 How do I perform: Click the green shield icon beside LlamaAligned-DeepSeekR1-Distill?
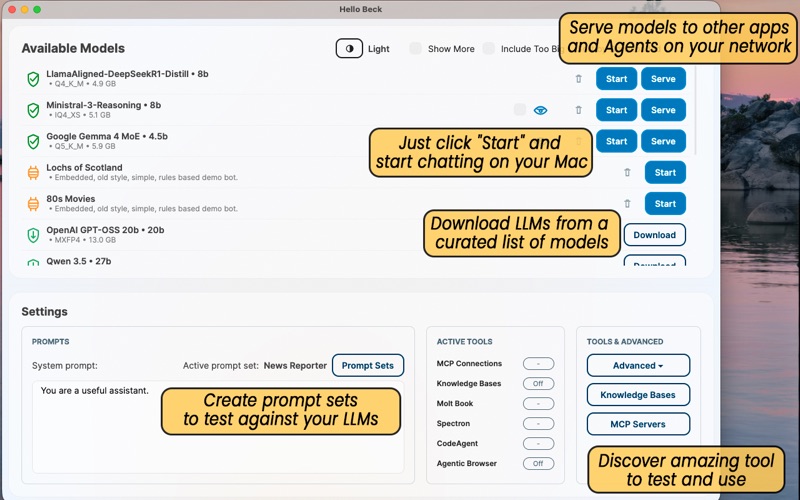pos(33,79)
